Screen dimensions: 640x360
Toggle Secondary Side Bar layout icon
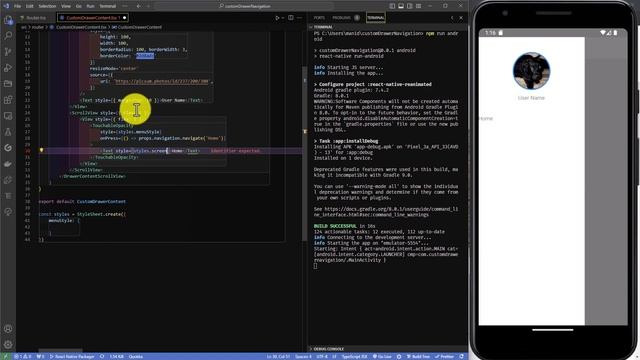[410, 6]
